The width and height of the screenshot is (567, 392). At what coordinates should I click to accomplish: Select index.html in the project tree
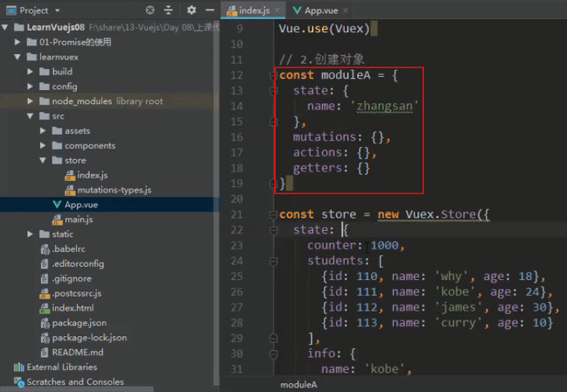pos(73,308)
